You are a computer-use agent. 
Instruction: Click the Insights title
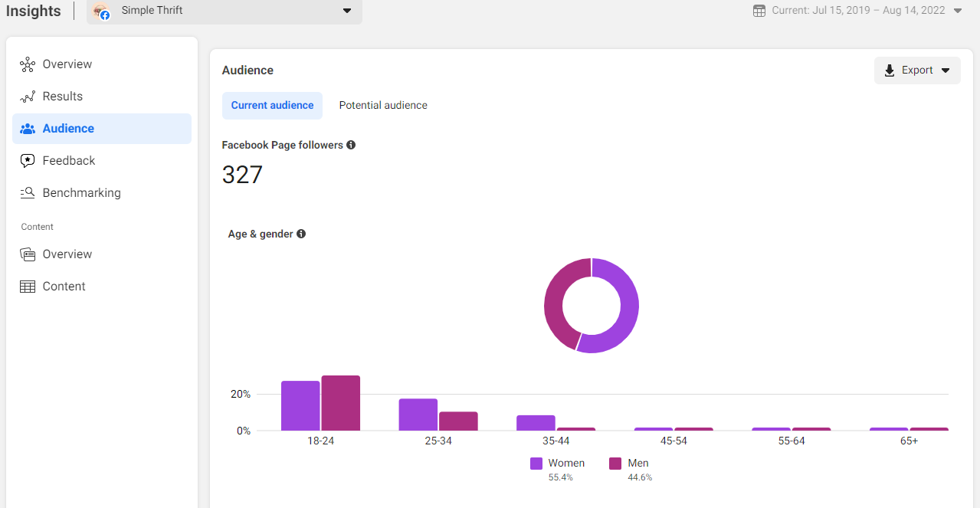[34, 11]
